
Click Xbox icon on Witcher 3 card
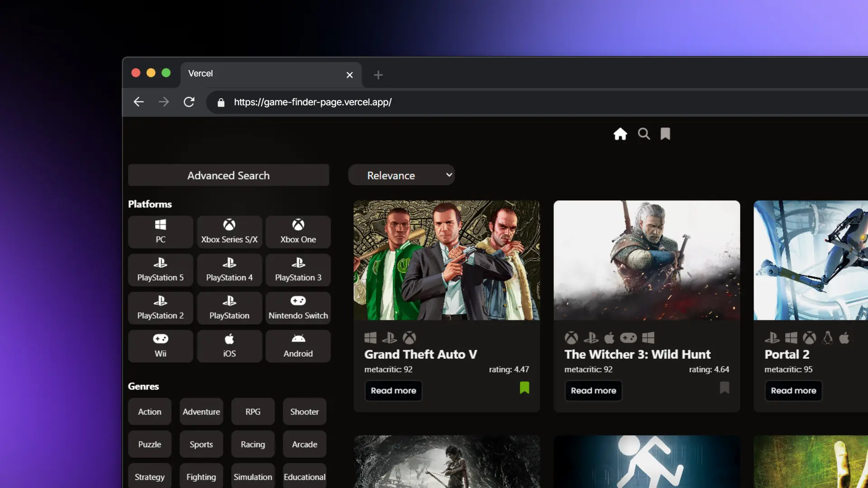571,338
